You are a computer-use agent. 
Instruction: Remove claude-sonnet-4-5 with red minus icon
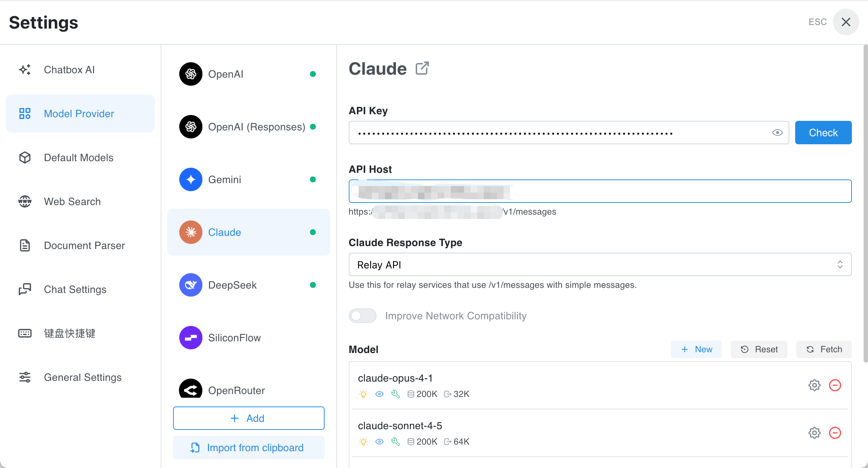835,433
